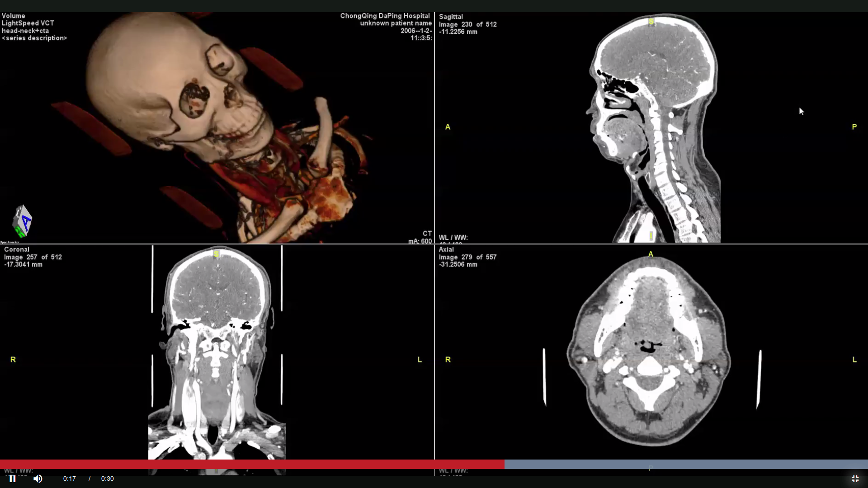
Task: Click the 'L' marker in coronal view
Action: coord(420,360)
